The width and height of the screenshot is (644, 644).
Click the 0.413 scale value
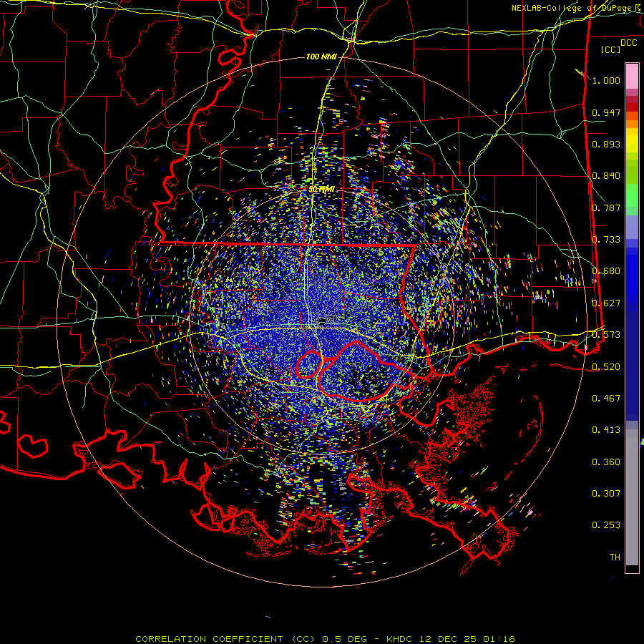tap(606, 430)
